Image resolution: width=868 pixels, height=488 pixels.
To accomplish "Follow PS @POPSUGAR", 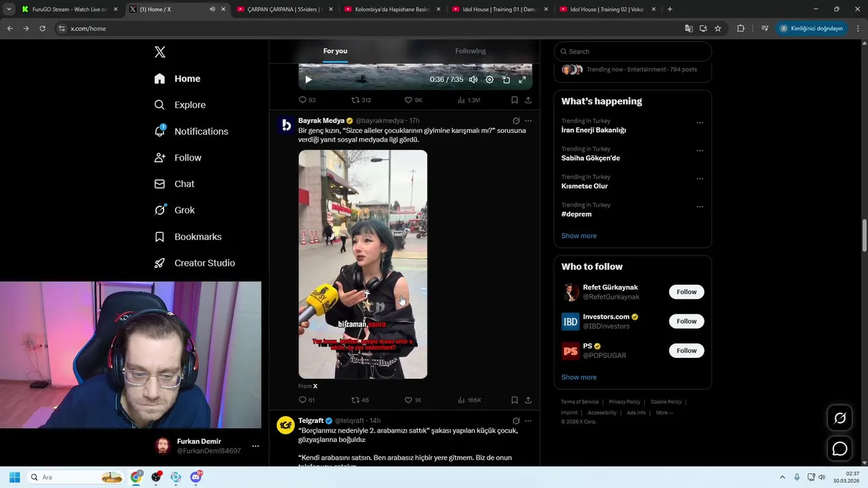I will point(686,350).
